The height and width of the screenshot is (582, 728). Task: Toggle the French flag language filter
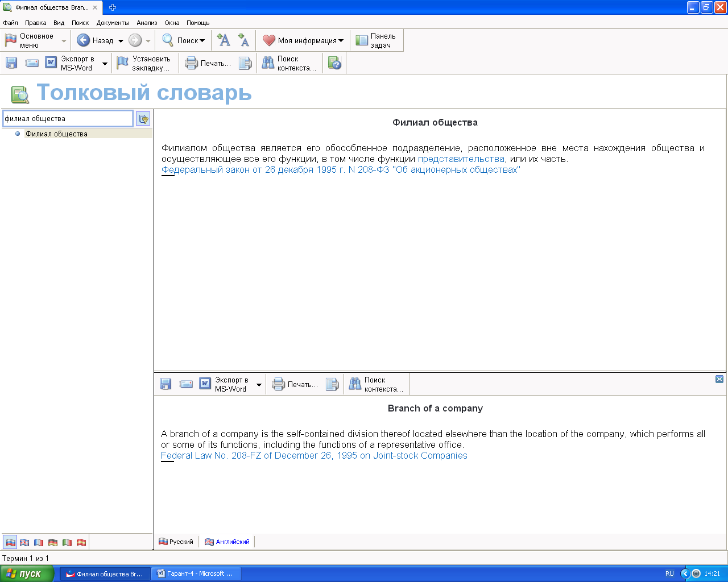click(x=39, y=542)
